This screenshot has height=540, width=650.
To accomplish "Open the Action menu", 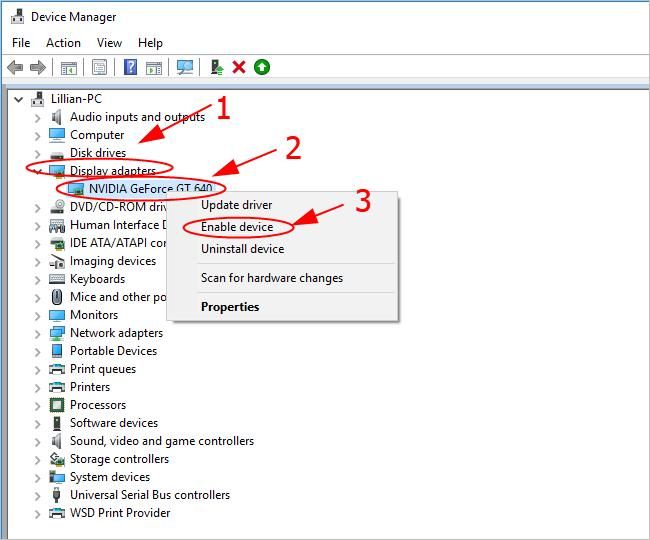I will pos(63,43).
